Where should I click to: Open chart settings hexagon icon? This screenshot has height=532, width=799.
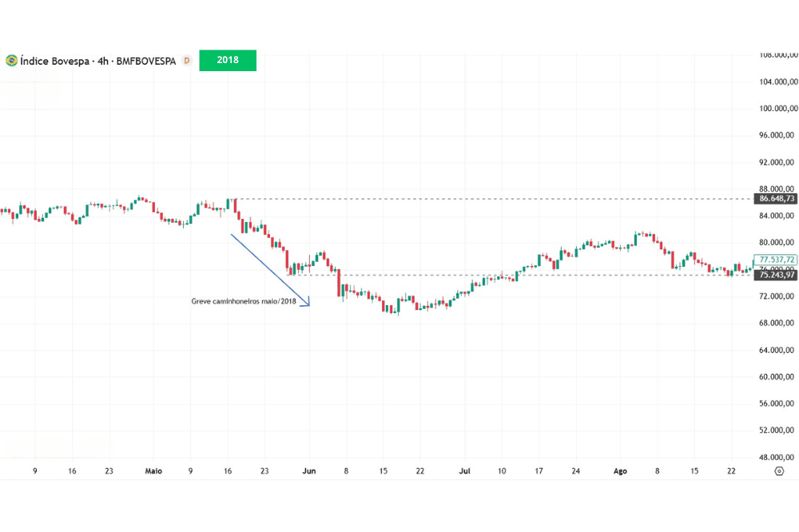point(778,471)
